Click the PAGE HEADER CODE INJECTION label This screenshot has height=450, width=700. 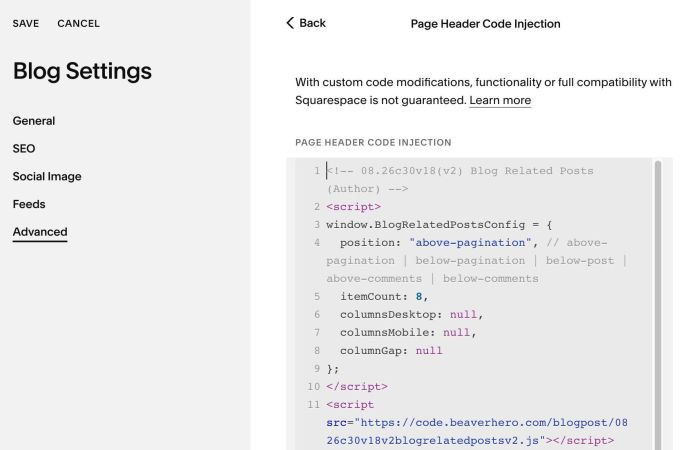373,142
